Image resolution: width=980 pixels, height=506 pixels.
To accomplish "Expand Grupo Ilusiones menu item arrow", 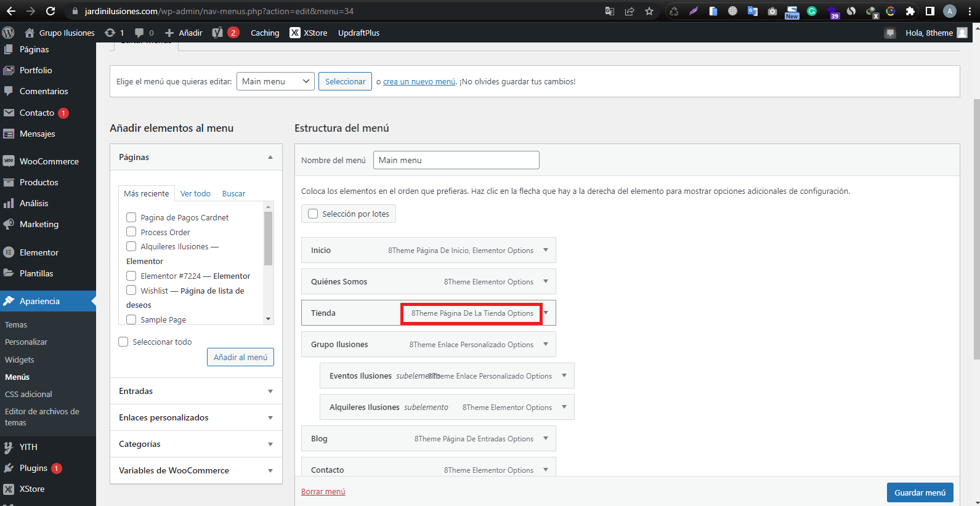I will coord(546,344).
